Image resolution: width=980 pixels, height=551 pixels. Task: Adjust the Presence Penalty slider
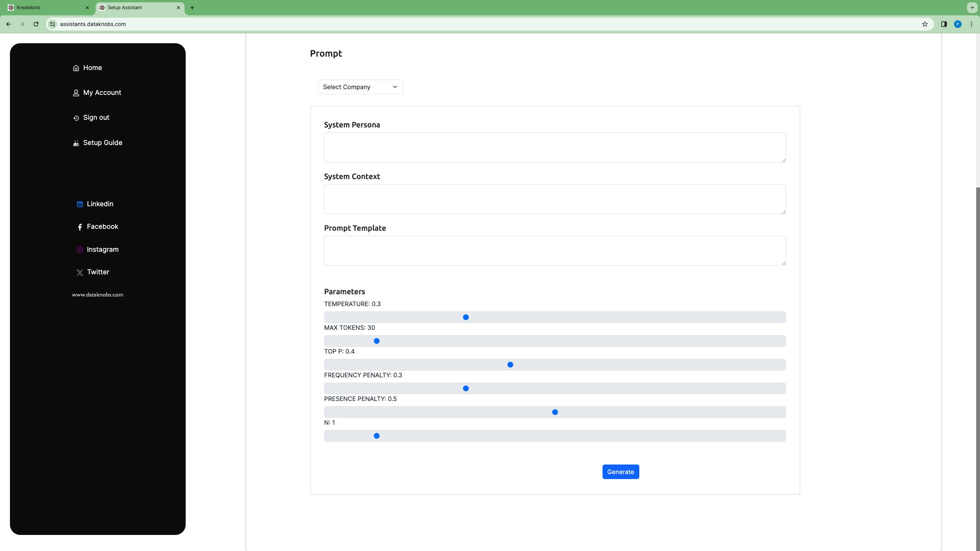point(555,412)
